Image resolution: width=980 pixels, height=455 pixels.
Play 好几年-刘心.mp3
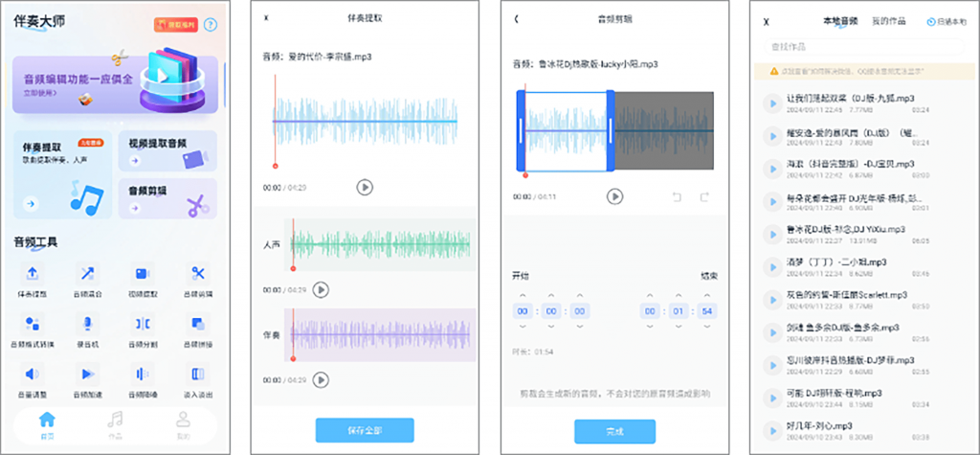tap(773, 431)
